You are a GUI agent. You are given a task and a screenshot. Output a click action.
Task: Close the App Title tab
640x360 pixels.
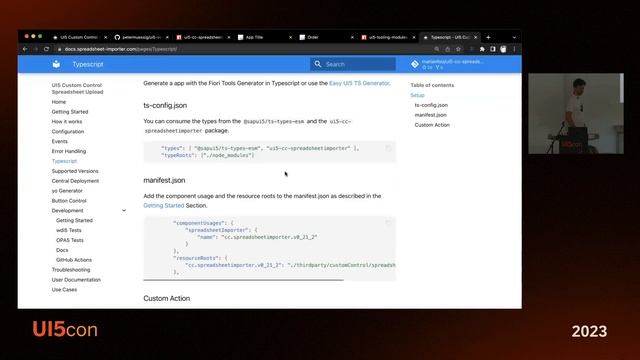coord(290,37)
